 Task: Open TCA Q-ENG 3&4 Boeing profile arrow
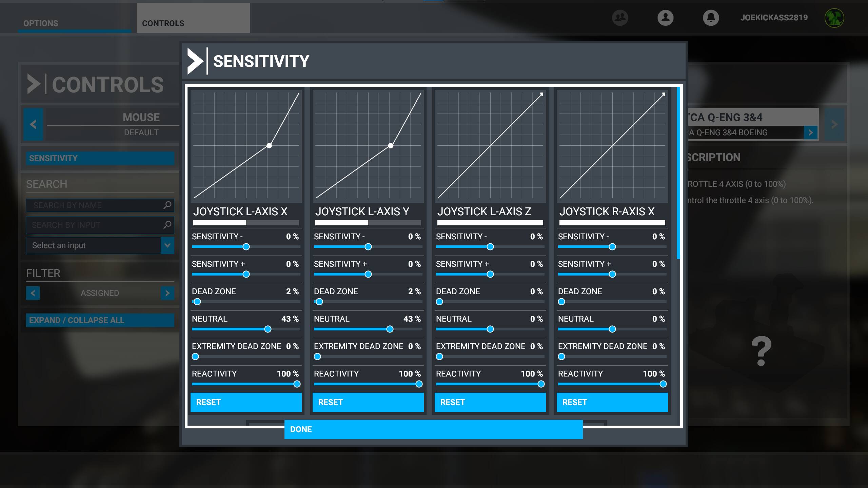click(x=810, y=133)
